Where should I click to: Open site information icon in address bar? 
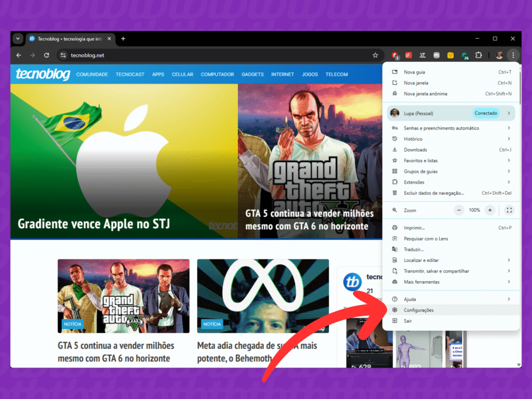point(63,55)
